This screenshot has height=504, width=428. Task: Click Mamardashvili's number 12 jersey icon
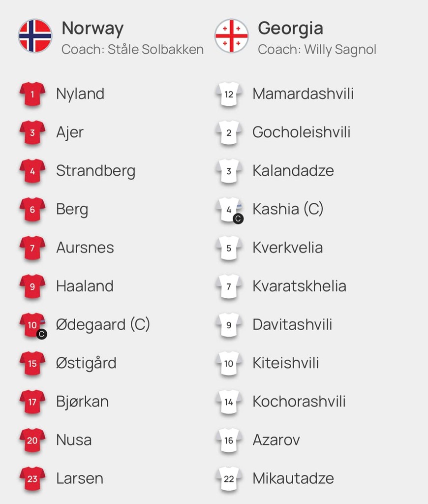229,94
